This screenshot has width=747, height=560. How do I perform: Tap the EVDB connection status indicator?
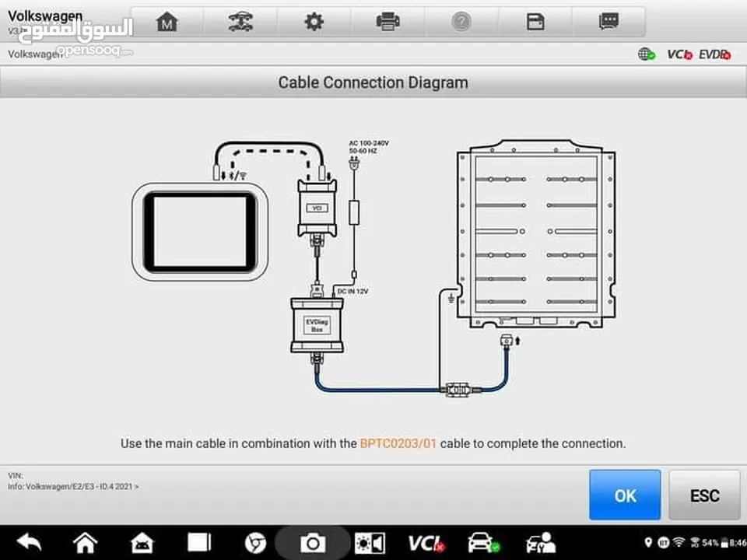click(x=714, y=54)
